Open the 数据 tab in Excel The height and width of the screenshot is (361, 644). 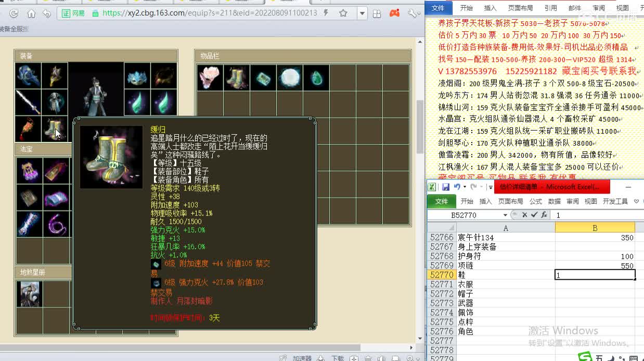(x=554, y=201)
